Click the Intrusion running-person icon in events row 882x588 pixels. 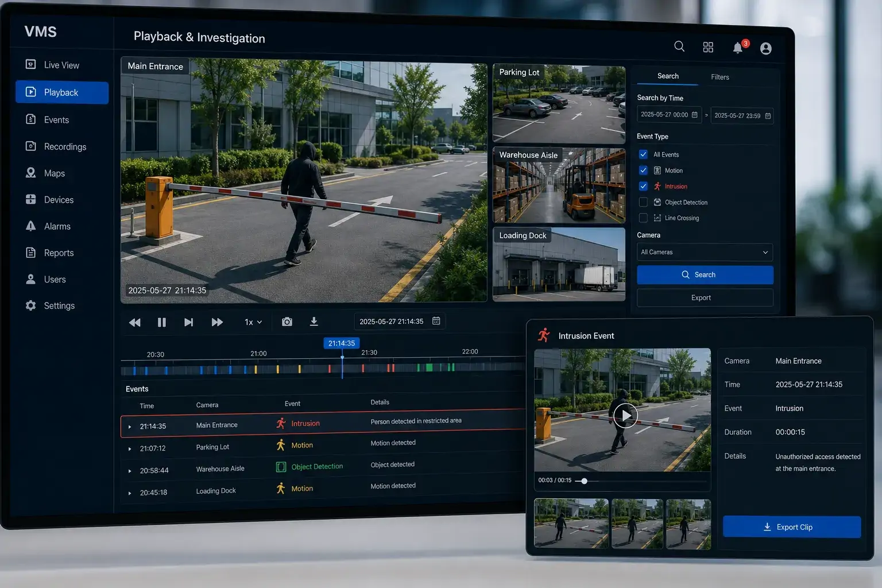coord(281,423)
